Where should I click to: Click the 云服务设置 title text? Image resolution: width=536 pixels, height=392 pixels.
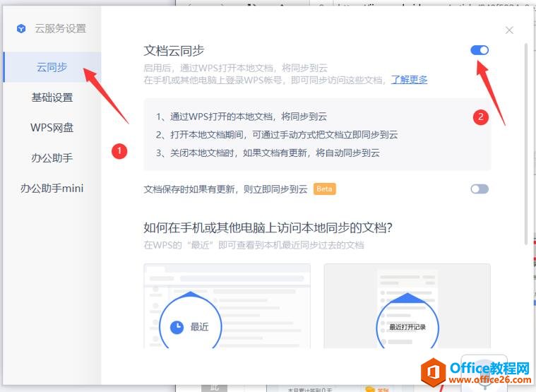click(61, 29)
